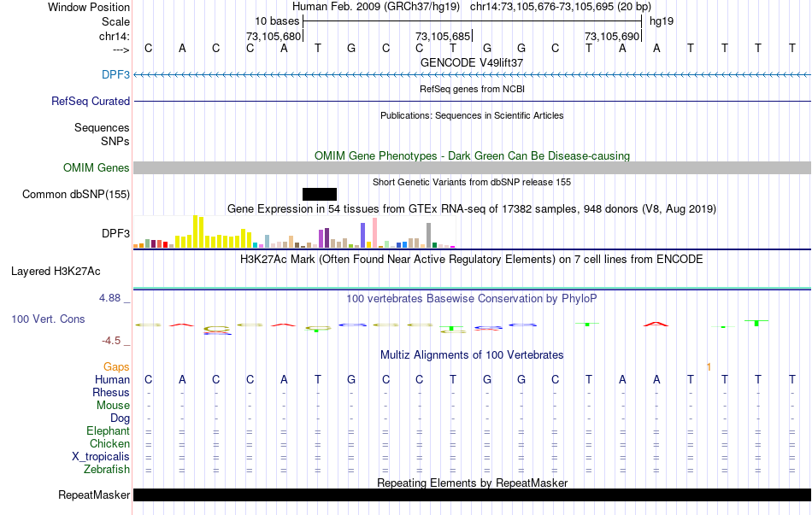Click the DPF3 label beside the GTEx bar chart

click(x=115, y=233)
